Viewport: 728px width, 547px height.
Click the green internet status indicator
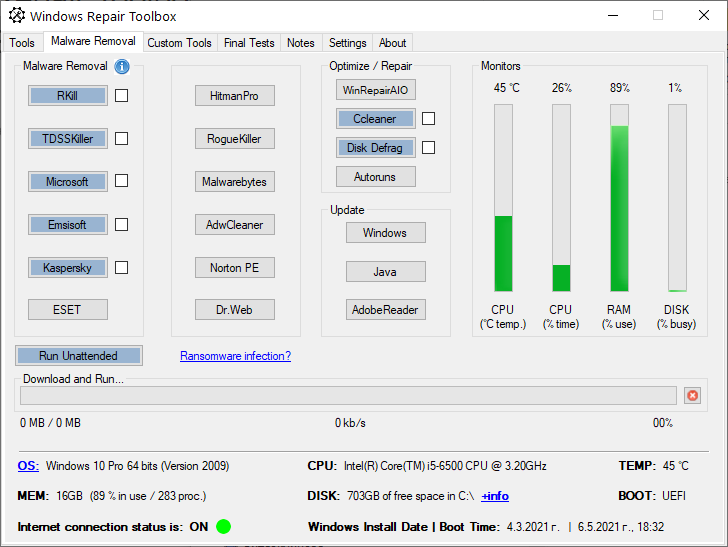coord(223,526)
